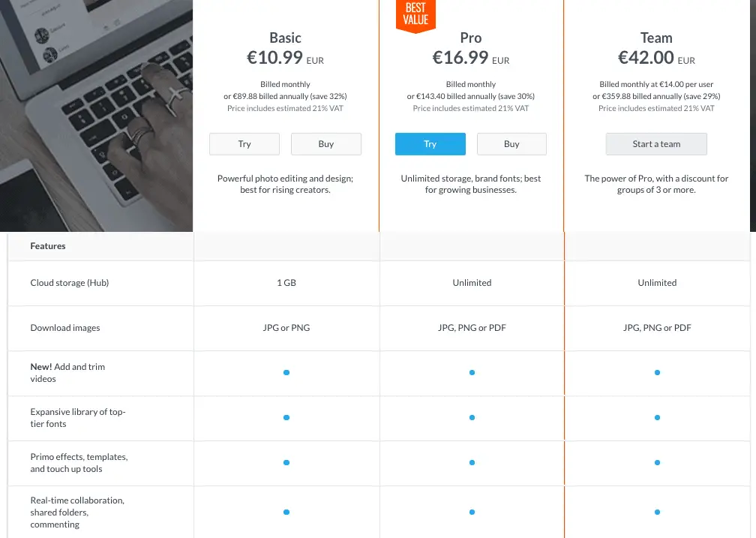Image resolution: width=756 pixels, height=538 pixels.
Task: Click the Best Value orange badge
Action: pyautogui.click(x=415, y=16)
